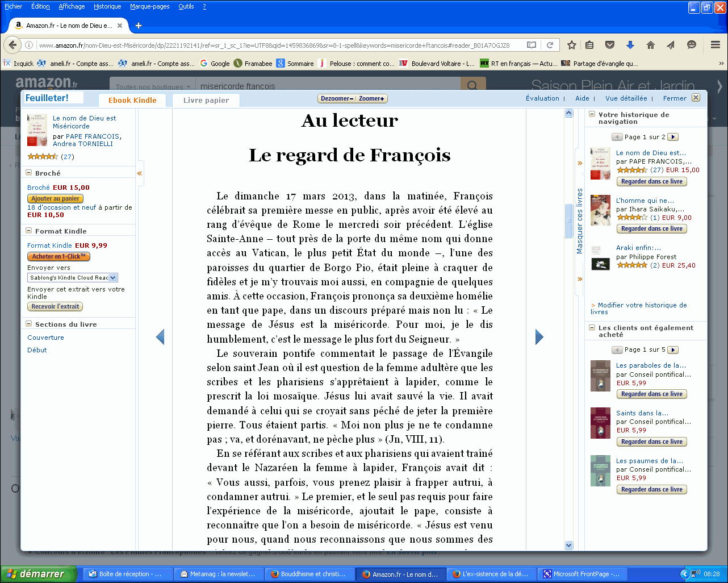728x583 pixels.
Task: Show more bookmarks toolbar overflow chevron
Action: (721, 64)
